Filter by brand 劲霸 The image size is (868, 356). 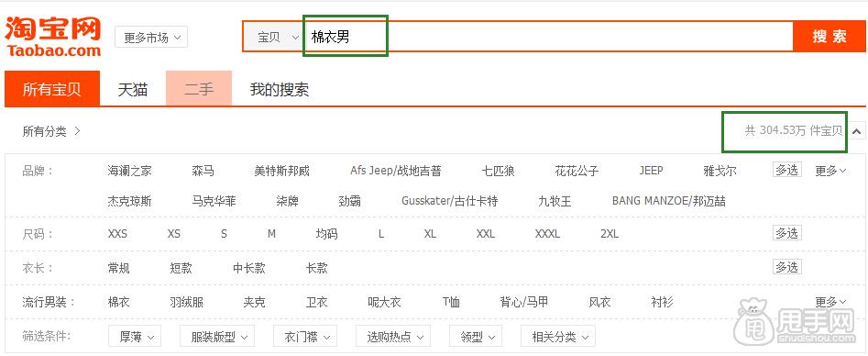(350, 200)
